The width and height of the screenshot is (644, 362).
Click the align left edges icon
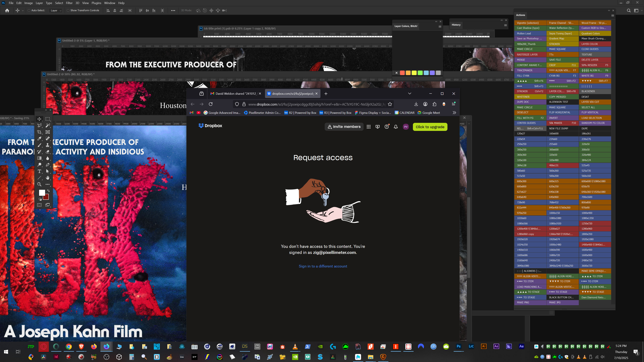click(108, 11)
